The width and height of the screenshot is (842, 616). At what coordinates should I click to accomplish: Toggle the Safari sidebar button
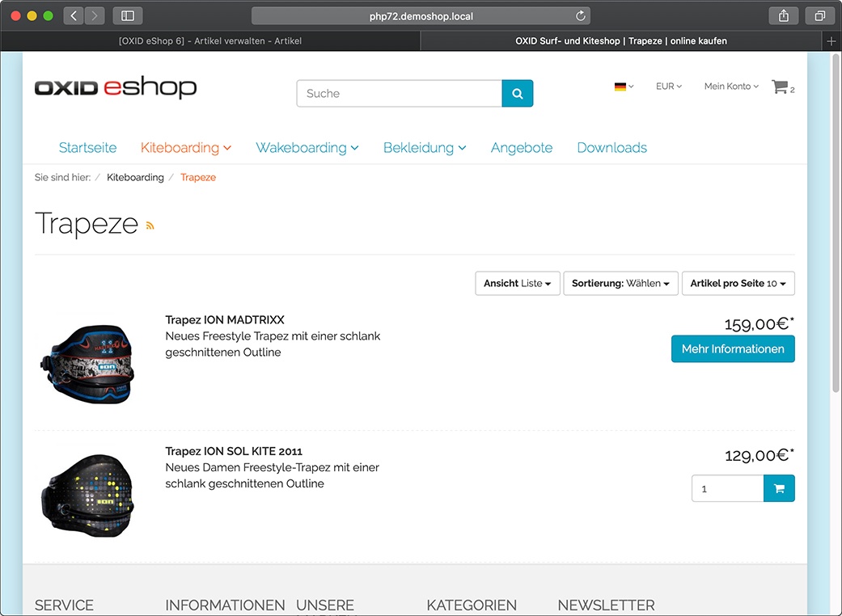tap(127, 16)
